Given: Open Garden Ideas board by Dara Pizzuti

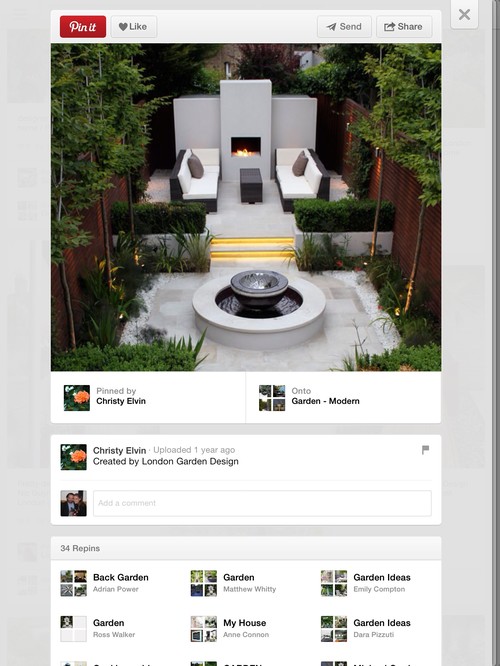Looking at the screenshot, I should pos(382,623).
